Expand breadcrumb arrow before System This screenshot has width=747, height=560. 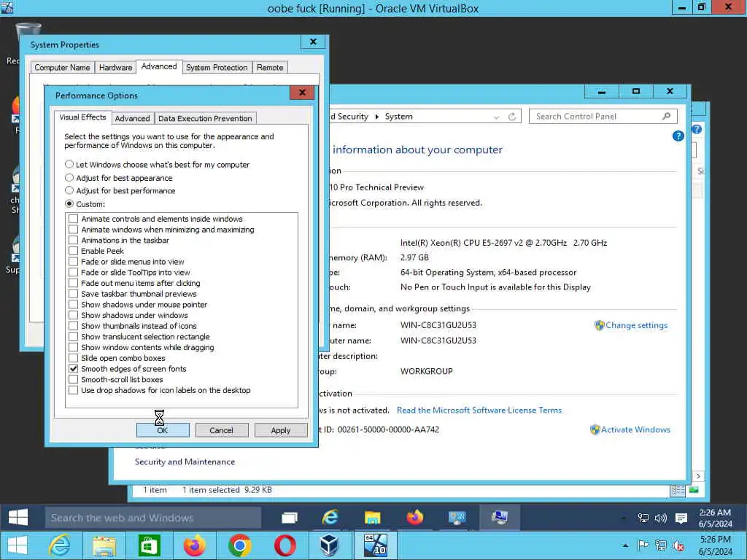[x=376, y=117]
